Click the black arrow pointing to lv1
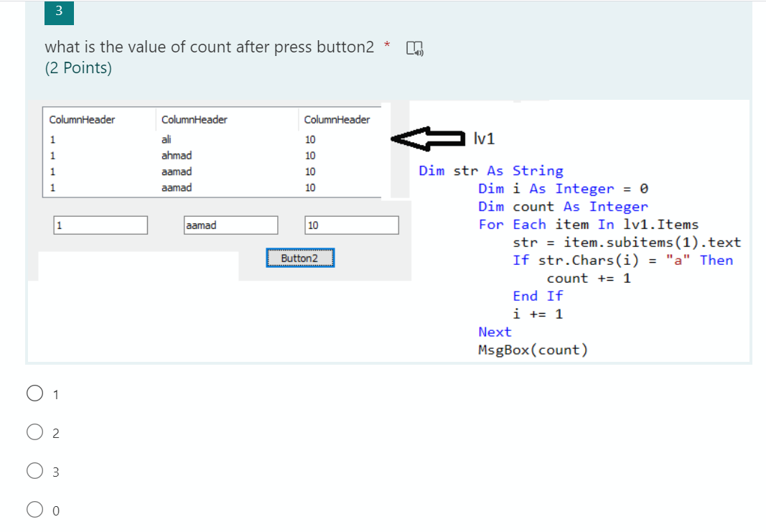The image size is (766, 532). 427,139
